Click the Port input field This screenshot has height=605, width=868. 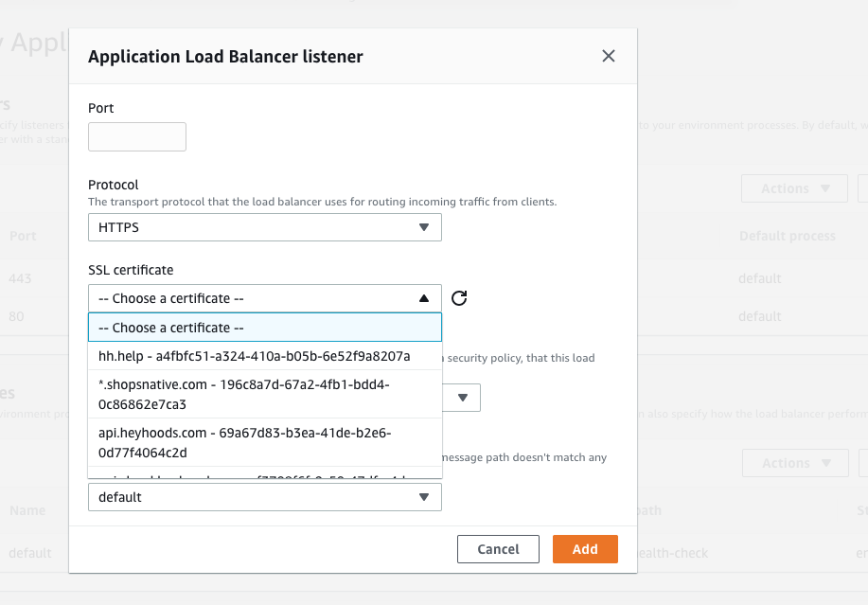point(137,137)
